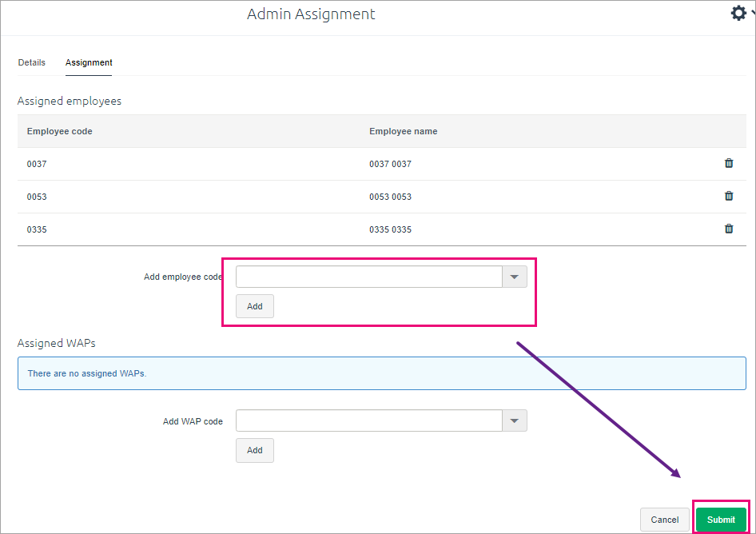Select the employee code 0335 cell
Image resolution: width=756 pixels, height=534 pixels.
(37, 229)
